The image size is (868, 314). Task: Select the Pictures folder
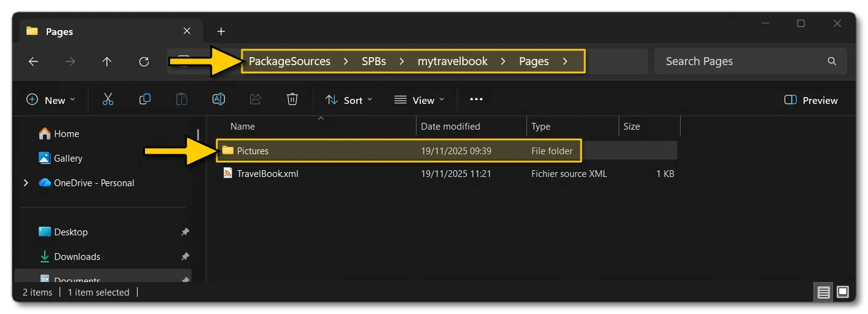pos(447,151)
